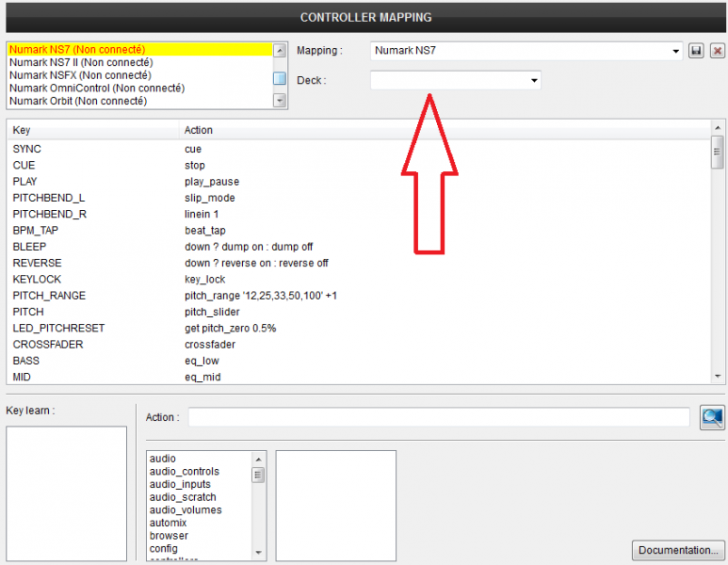Click inside the Action input field

[439, 417]
